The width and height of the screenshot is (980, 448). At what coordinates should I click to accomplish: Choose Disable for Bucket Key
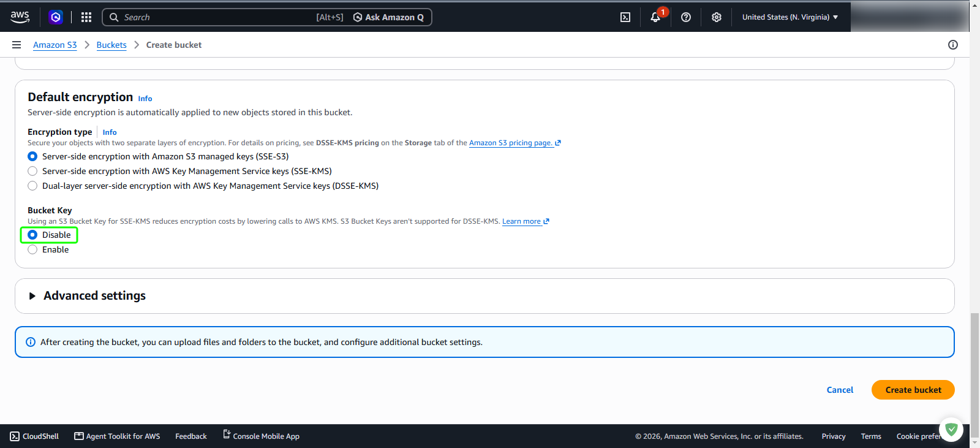coord(32,235)
